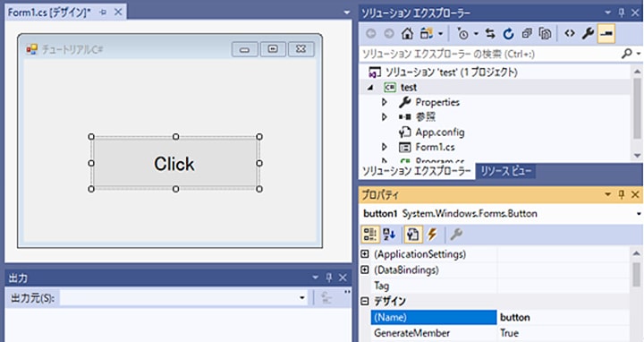
Task: Open the プロパティ window options dropdown
Action: click(x=608, y=194)
